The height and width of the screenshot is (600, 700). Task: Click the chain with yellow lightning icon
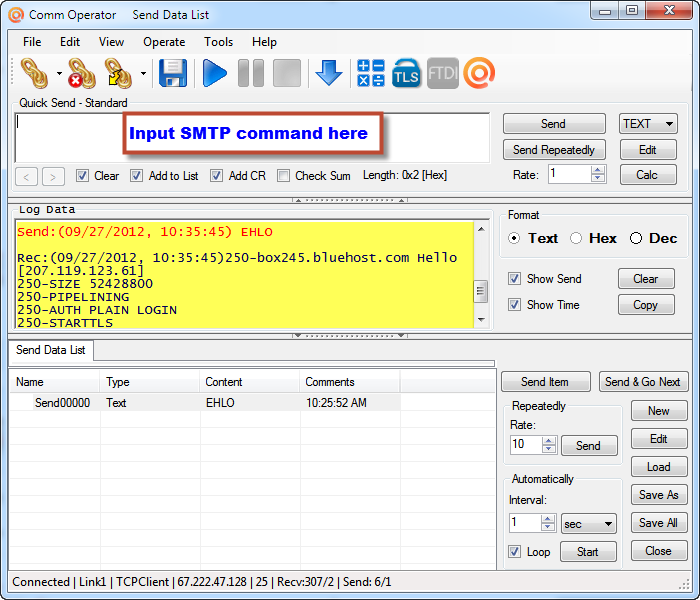click(x=118, y=73)
